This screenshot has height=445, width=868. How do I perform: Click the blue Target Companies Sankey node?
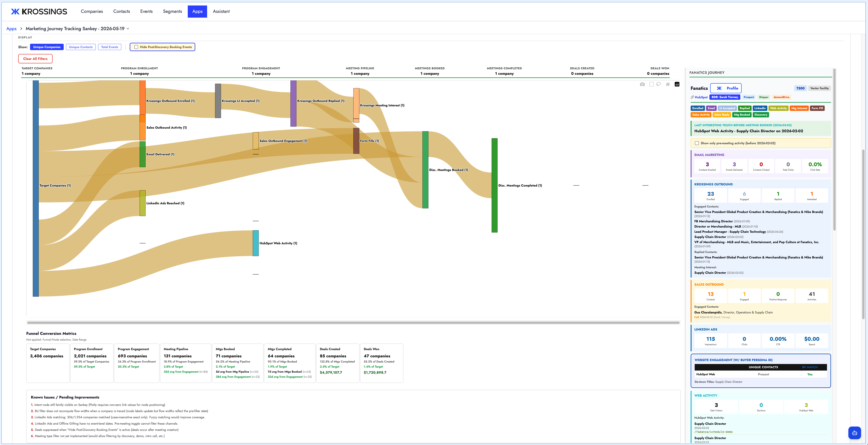pos(36,188)
